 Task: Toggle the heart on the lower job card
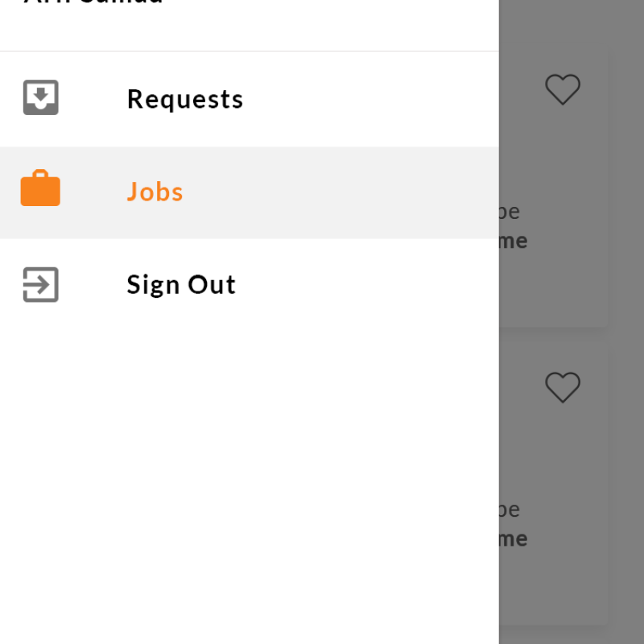pyautogui.click(x=563, y=387)
